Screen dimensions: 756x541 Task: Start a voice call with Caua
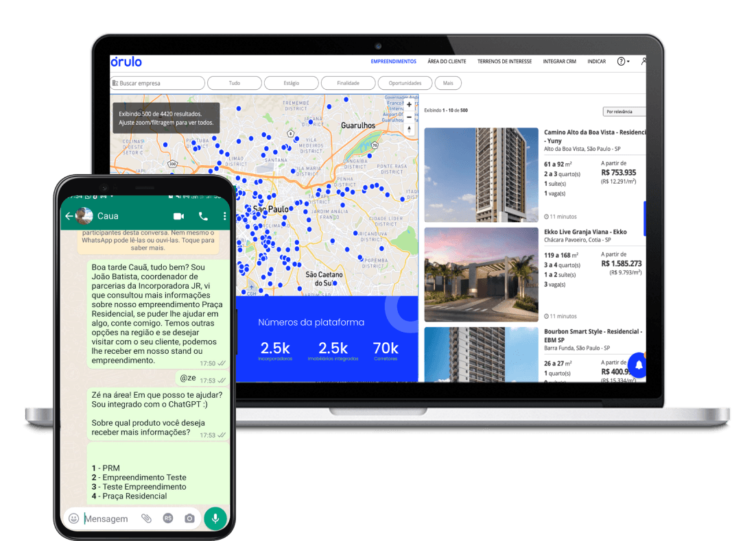[204, 216]
